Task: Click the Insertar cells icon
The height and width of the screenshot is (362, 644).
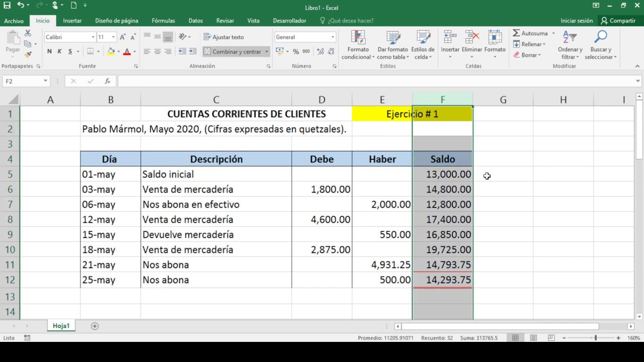Action: tap(450, 37)
